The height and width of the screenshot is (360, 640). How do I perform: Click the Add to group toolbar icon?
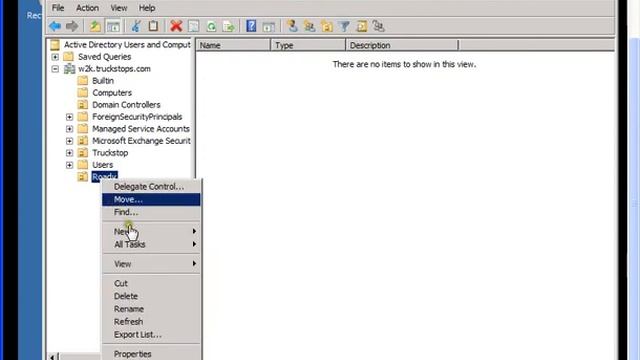click(379, 27)
